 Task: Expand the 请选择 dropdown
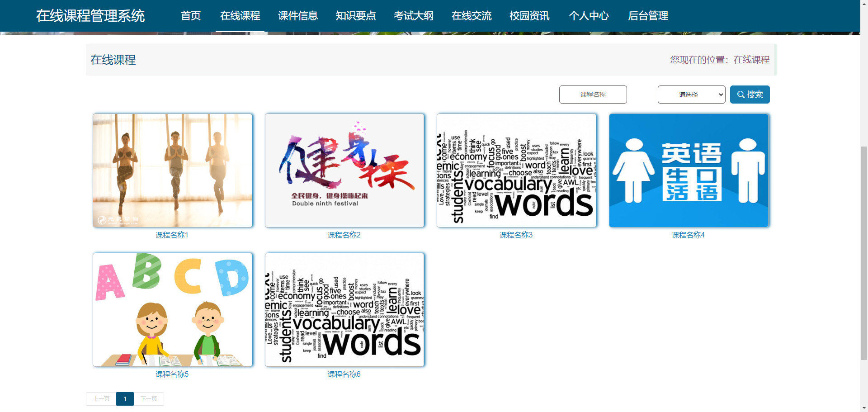point(691,95)
